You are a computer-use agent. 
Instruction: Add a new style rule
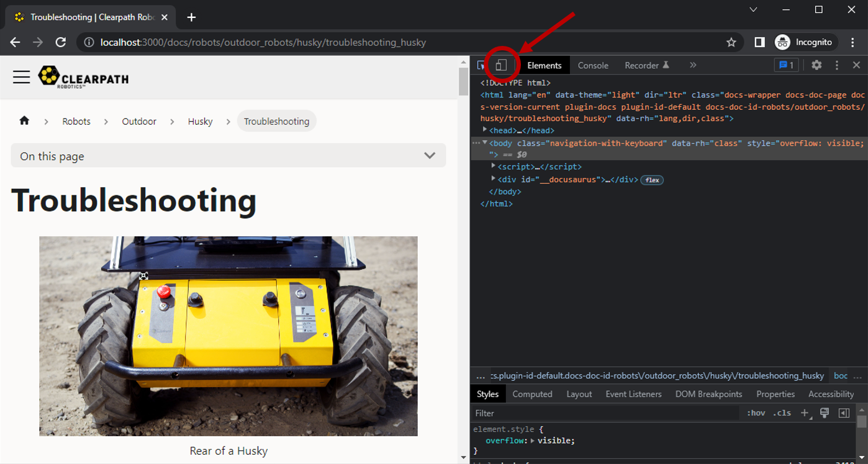point(805,413)
